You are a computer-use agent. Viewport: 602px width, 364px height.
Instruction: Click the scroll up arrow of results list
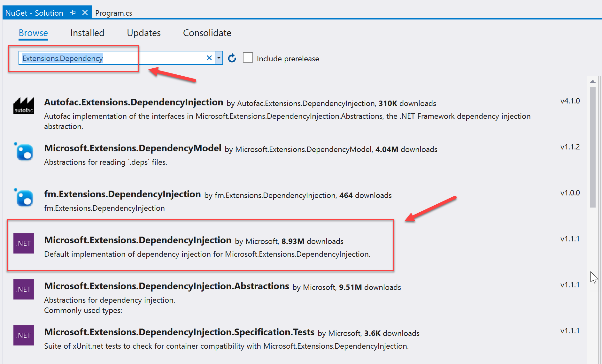(593, 82)
